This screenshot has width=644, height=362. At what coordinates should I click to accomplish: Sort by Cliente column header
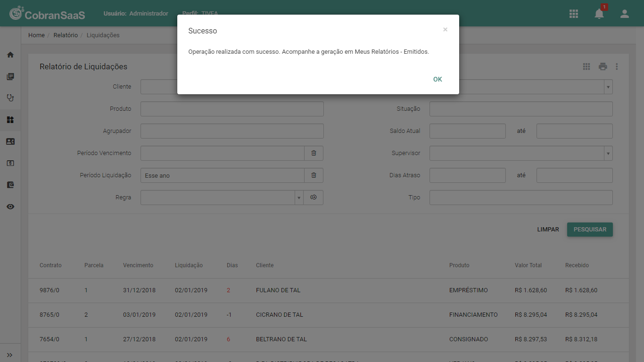(x=264, y=265)
